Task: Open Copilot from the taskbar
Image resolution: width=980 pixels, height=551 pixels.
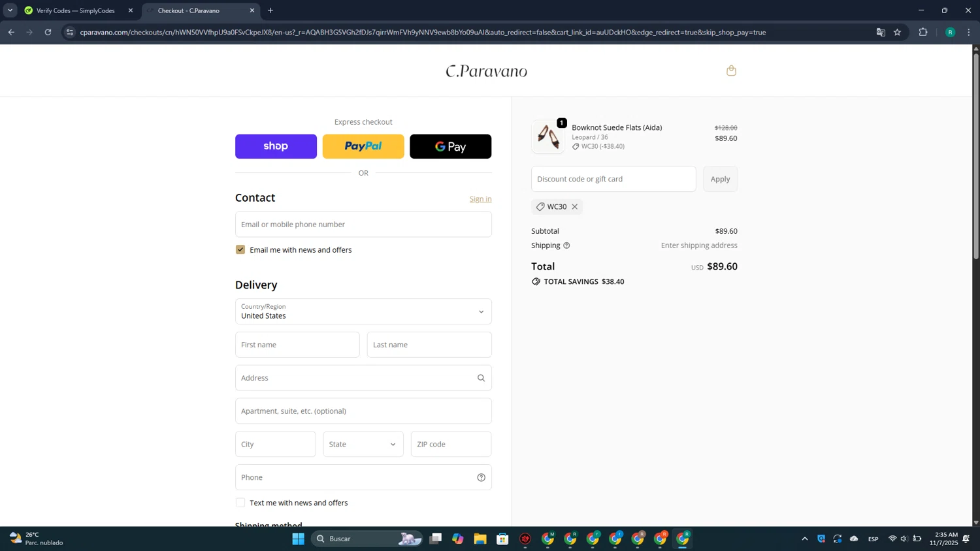Action: [457, 539]
